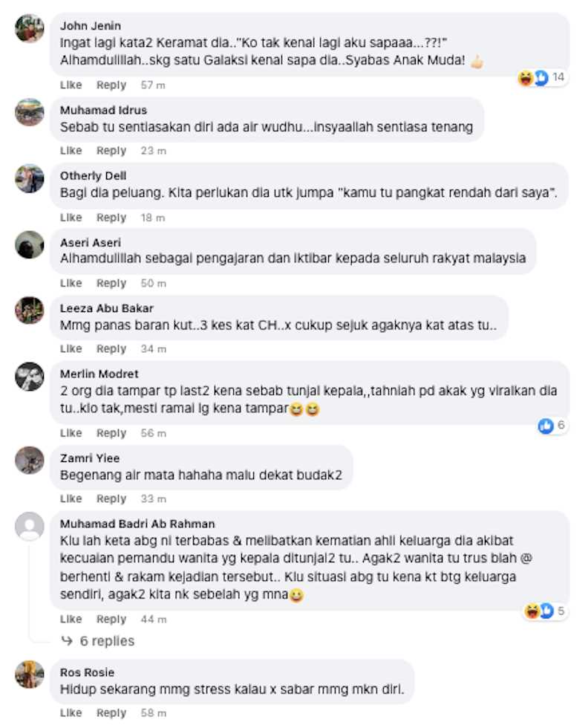Screen dimensions: 588x725
Task: Open Merlin Modret's profile picture
Action: (x=30, y=377)
